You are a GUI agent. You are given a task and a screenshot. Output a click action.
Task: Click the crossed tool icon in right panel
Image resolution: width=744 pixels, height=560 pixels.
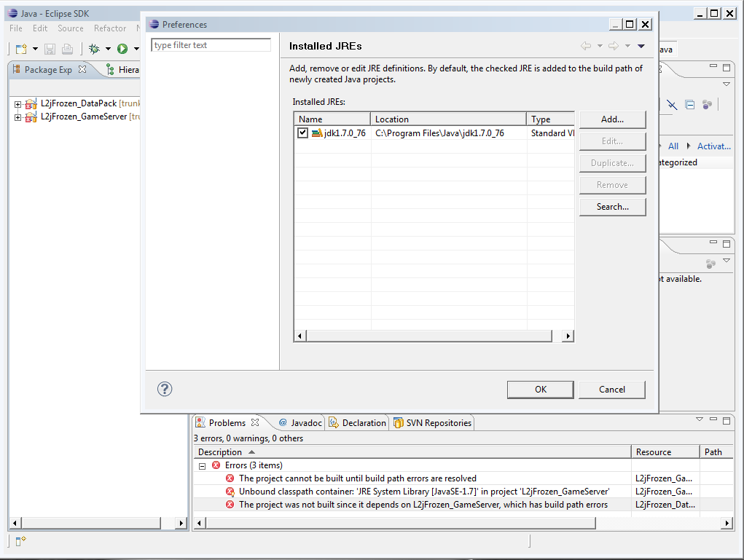pyautogui.click(x=672, y=105)
